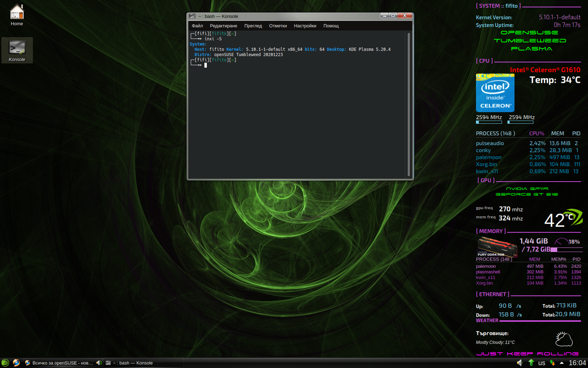Click the '[ SYSTEM :: fifito ]' header
This screenshot has height=368, width=588.
click(498, 6)
